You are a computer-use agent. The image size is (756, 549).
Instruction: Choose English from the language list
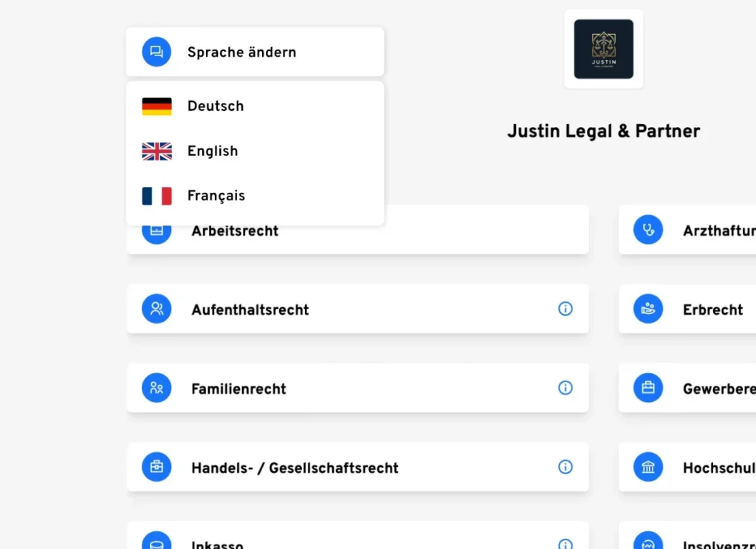point(213,151)
